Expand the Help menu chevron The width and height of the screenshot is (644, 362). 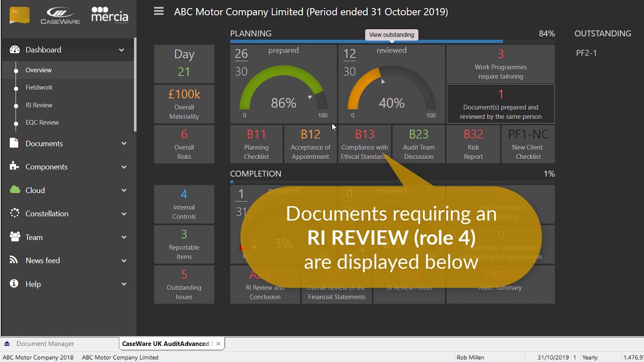124,284
